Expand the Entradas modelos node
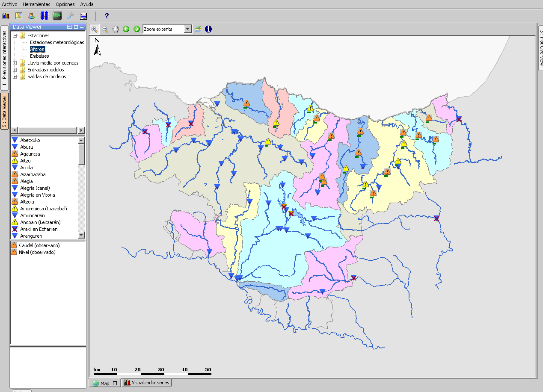This screenshot has height=392, width=543. [15, 70]
